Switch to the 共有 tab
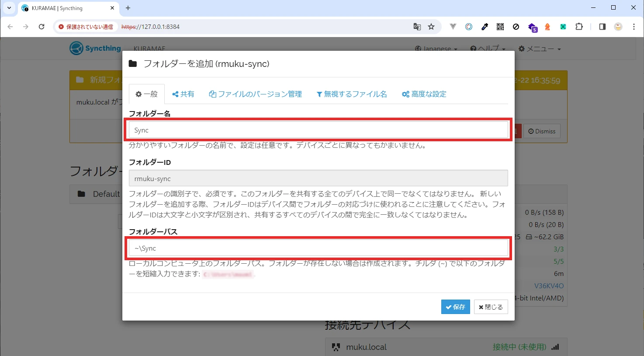 183,94
